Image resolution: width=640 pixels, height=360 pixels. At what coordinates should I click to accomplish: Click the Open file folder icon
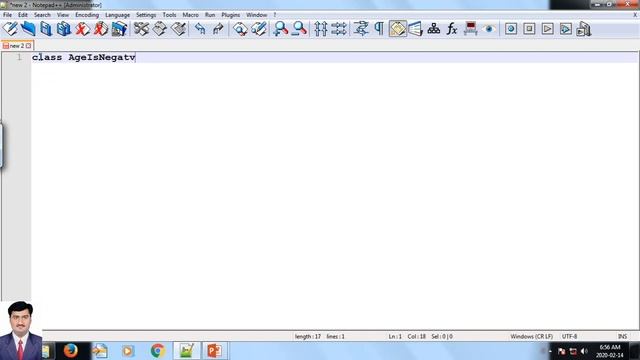(x=28, y=29)
